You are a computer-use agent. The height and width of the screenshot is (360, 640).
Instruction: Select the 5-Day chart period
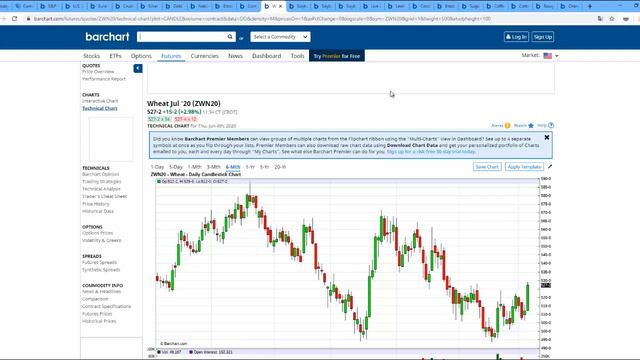(176, 167)
